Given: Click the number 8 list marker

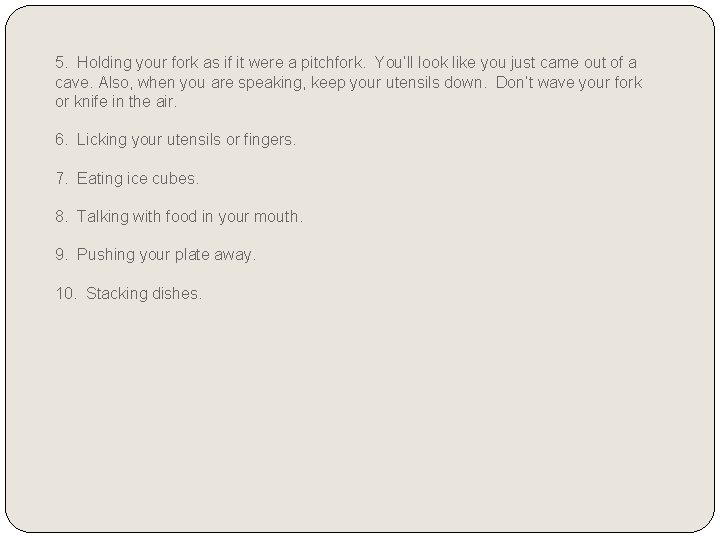Looking at the screenshot, I should [62, 216].
